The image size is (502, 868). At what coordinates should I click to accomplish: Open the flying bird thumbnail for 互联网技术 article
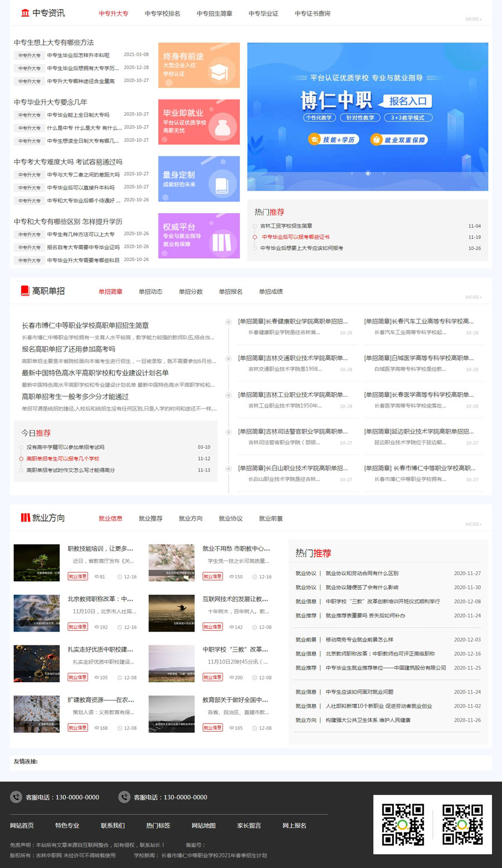pos(171,613)
